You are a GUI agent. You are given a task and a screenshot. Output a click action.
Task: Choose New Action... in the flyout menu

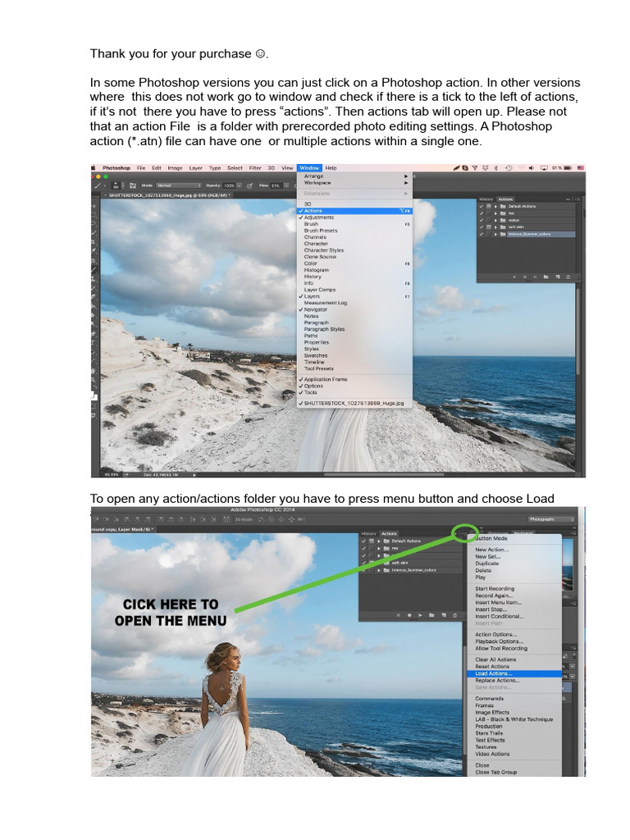click(x=514, y=550)
